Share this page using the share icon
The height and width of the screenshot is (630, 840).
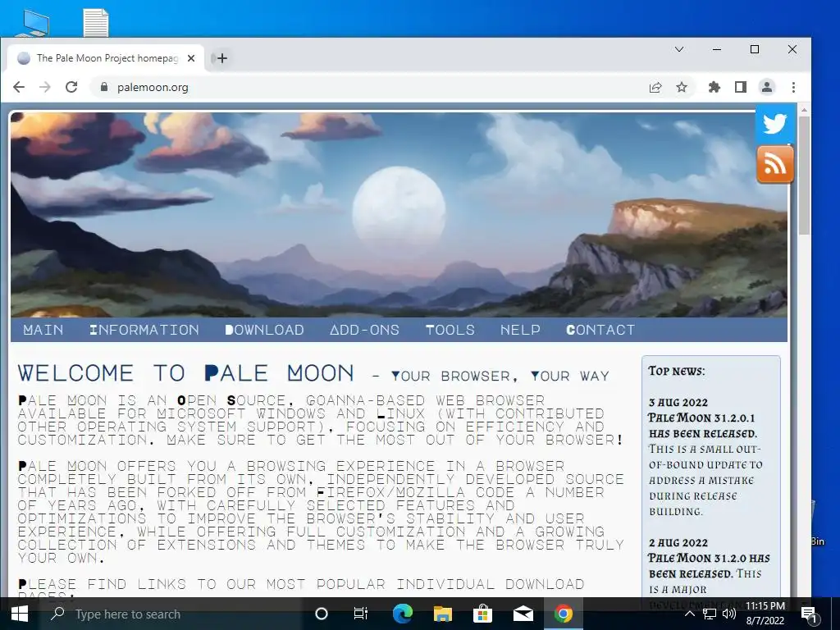point(655,87)
